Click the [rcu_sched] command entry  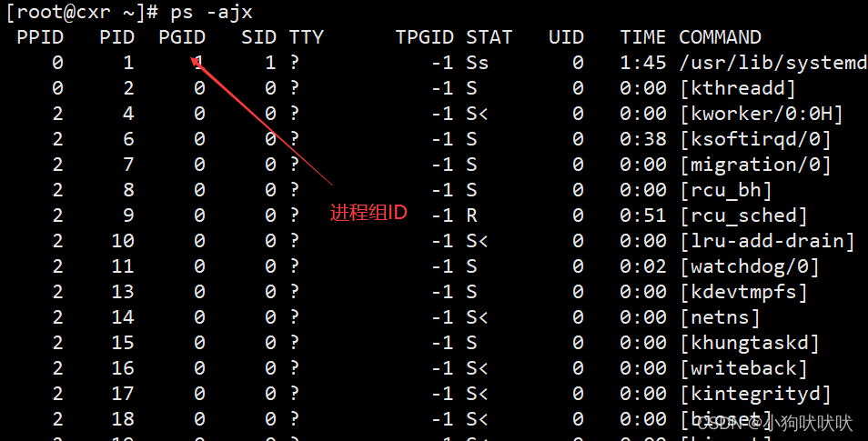743,215
